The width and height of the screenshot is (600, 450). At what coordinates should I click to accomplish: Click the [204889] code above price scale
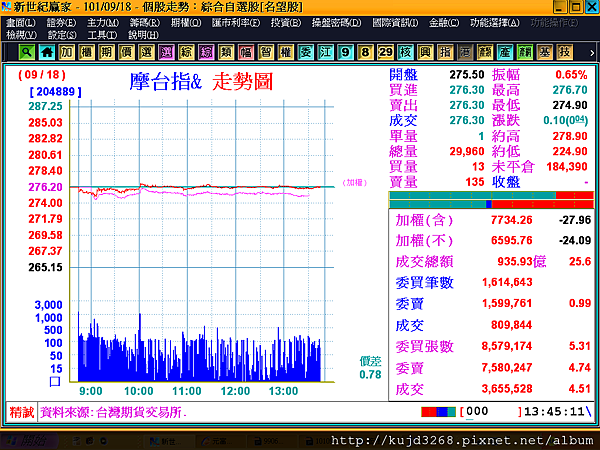point(55,92)
